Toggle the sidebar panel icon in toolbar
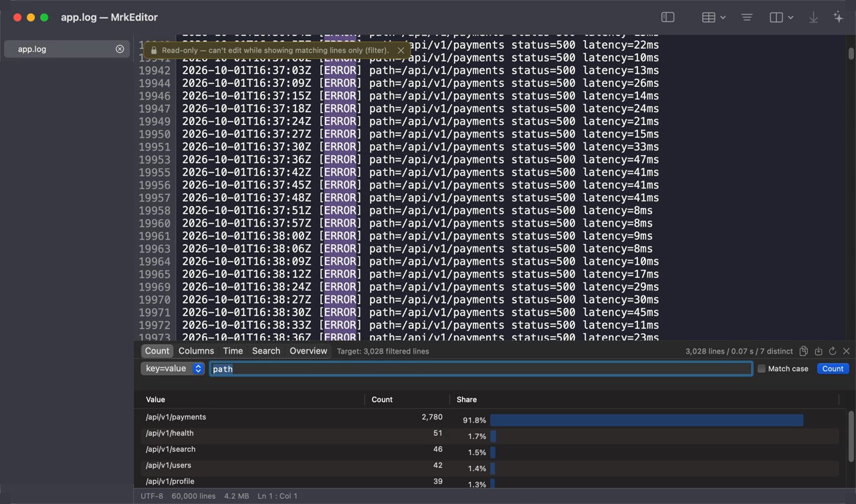The width and height of the screenshot is (856, 504). click(667, 17)
